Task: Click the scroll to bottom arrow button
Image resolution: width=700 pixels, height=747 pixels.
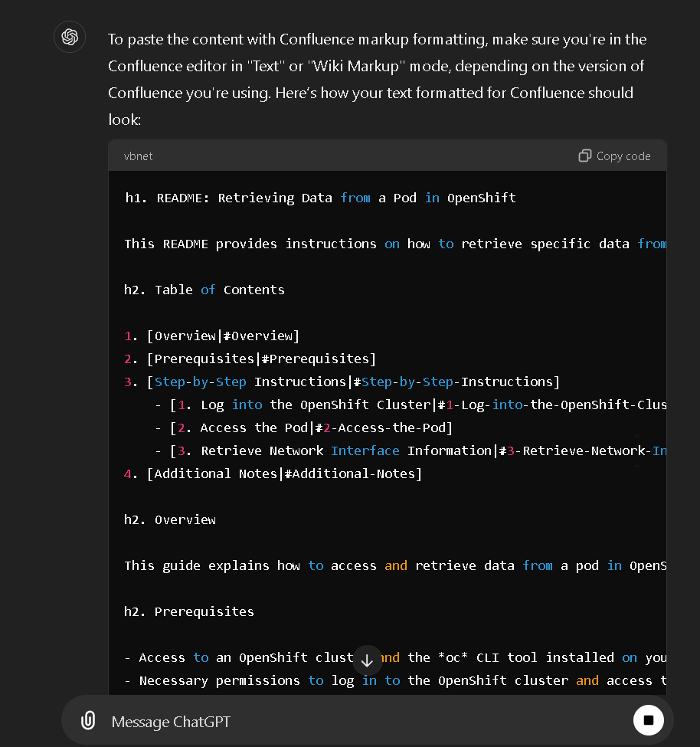Action: pyautogui.click(x=367, y=660)
